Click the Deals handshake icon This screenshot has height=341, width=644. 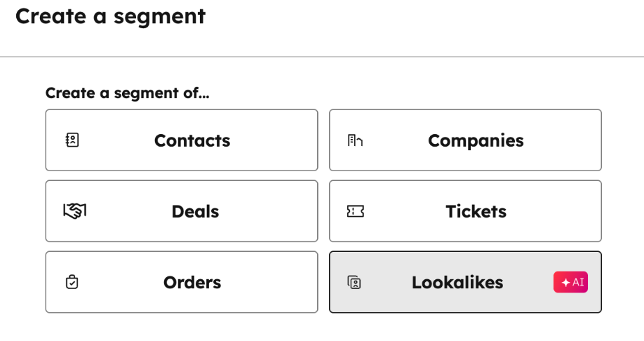74,211
